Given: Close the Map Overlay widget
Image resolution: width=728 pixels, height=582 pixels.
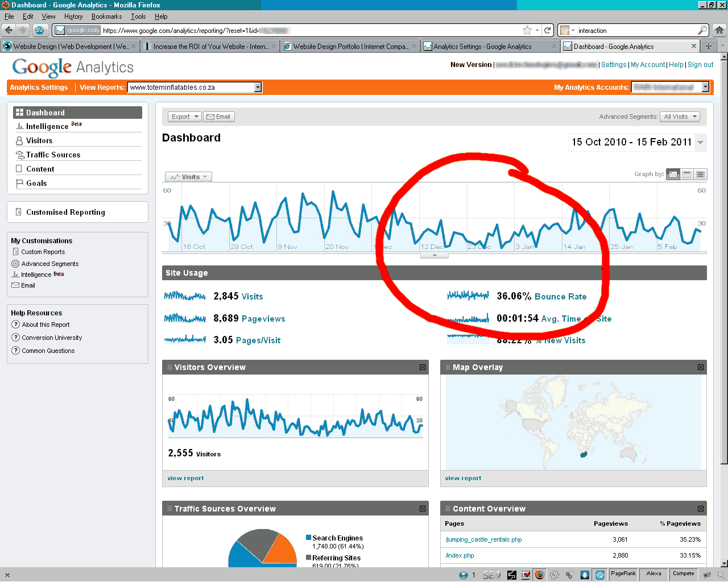Looking at the screenshot, I should click(x=701, y=367).
